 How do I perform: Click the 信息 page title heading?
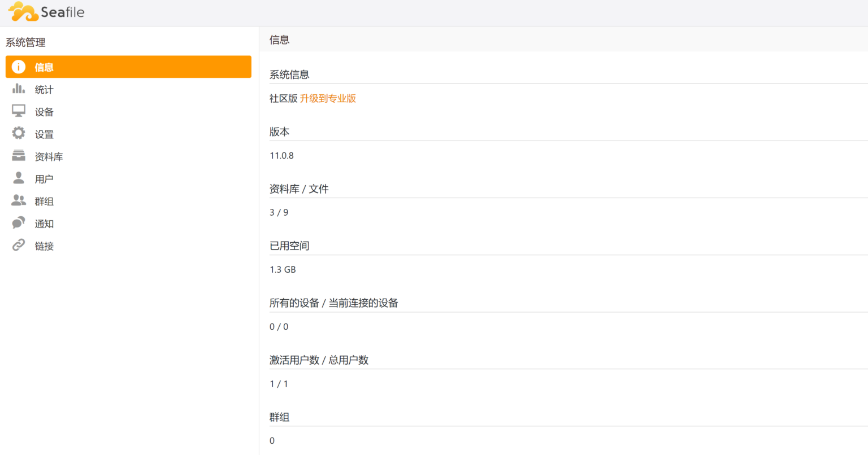click(279, 40)
